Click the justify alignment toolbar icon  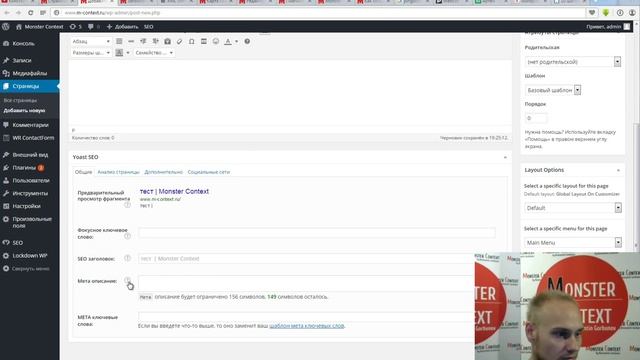coord(119,41)
